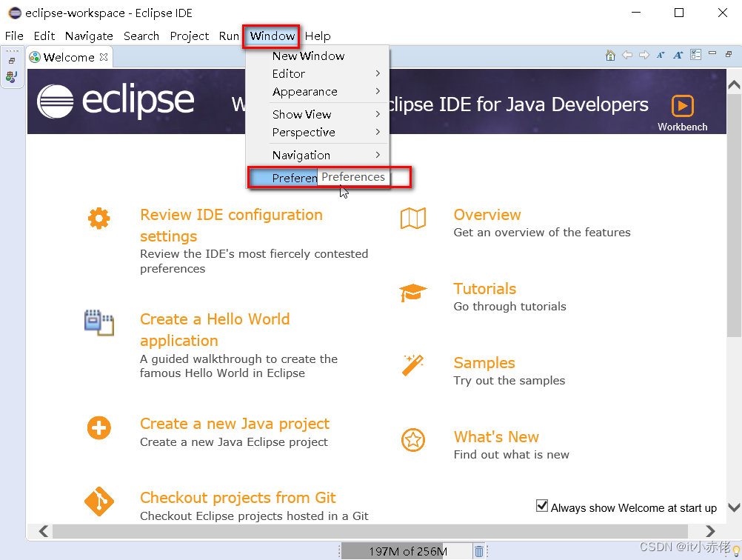Click the What's New star icon
This screenshot has width=742, height=560.
[x=413, y=440]
